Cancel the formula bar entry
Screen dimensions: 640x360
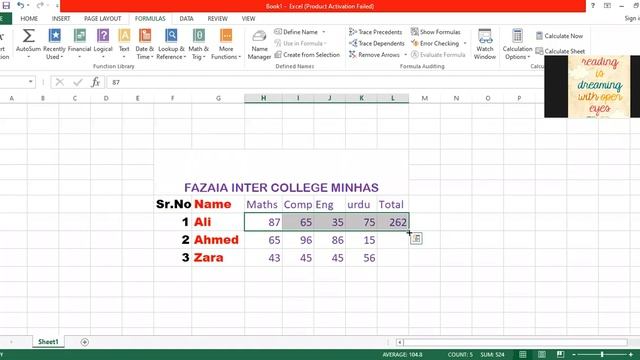point(60,82)
